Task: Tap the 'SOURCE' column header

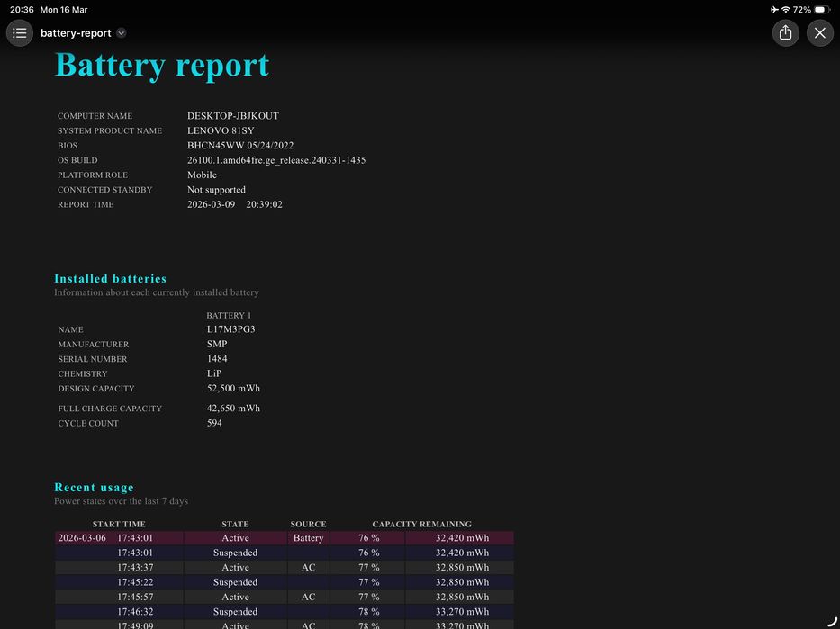Action: click(308, 524)
